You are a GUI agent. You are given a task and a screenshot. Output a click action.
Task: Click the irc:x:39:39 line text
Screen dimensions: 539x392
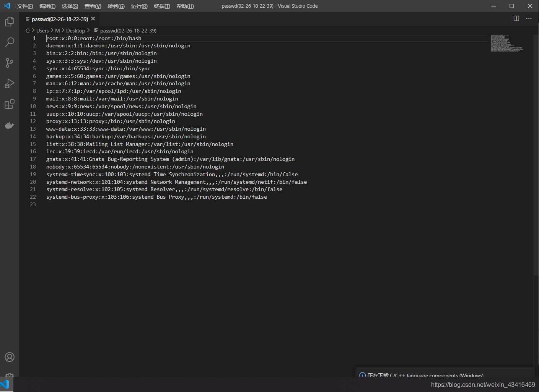(x=120, y=151)
